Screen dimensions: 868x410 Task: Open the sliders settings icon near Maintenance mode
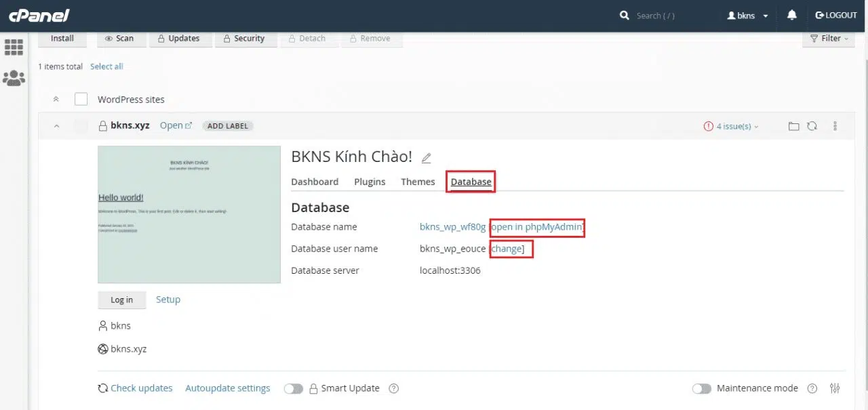(x=835, y=388)
